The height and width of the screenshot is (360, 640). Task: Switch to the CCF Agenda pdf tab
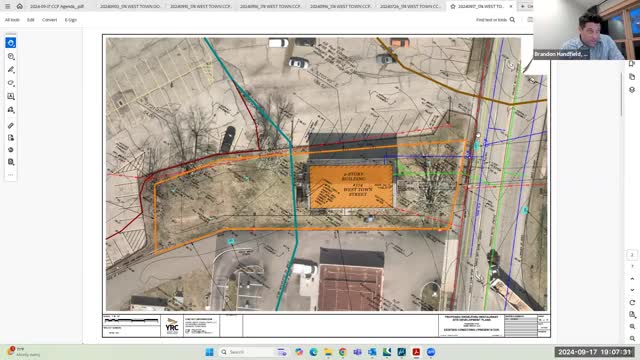click(57, 7)
